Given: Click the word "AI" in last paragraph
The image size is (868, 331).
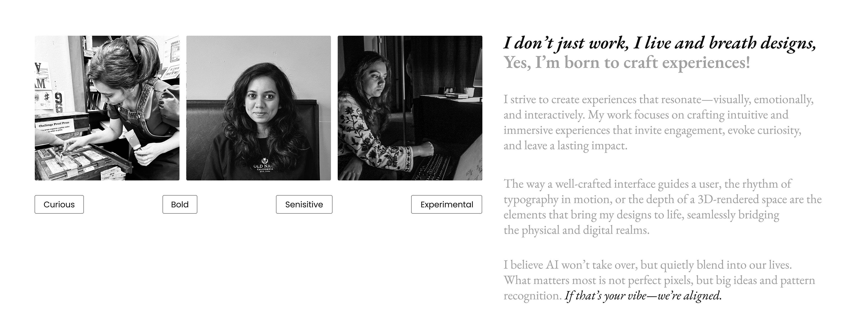Looking at the screenshot, I should (x=552, y=265).
